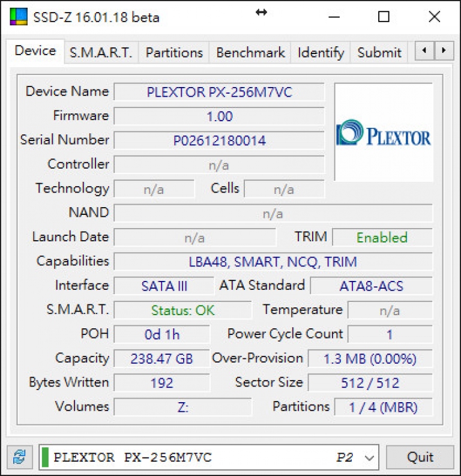Maximize the SSD-Z window
This screenshot has height=476, width=461.
[384, 17]
